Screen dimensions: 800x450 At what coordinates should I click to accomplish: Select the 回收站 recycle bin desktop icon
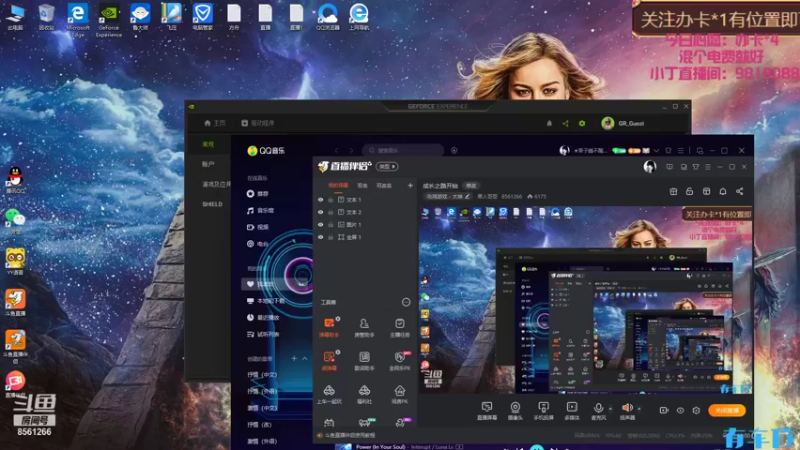[x=46, y=17]
